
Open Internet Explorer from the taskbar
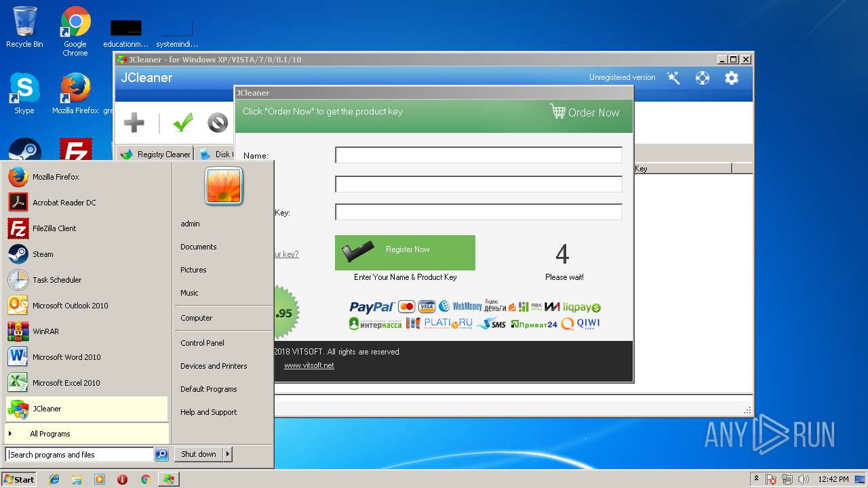pyautogui.click(x=54, y=479)
